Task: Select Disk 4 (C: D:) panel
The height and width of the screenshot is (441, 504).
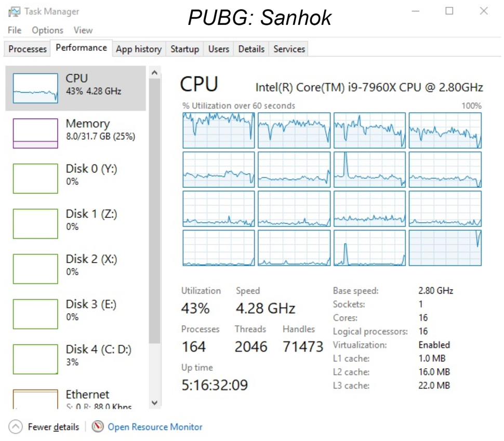Action: click(75, 355)
